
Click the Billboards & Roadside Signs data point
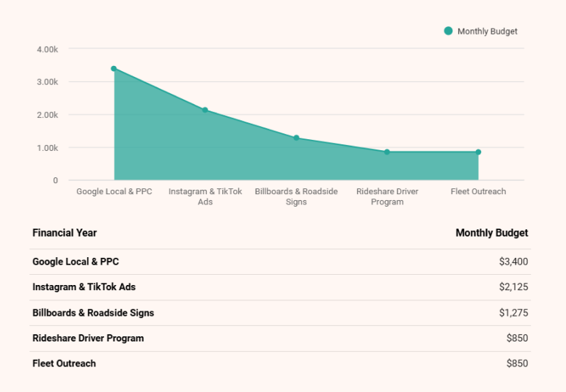[x=296, y=138]
